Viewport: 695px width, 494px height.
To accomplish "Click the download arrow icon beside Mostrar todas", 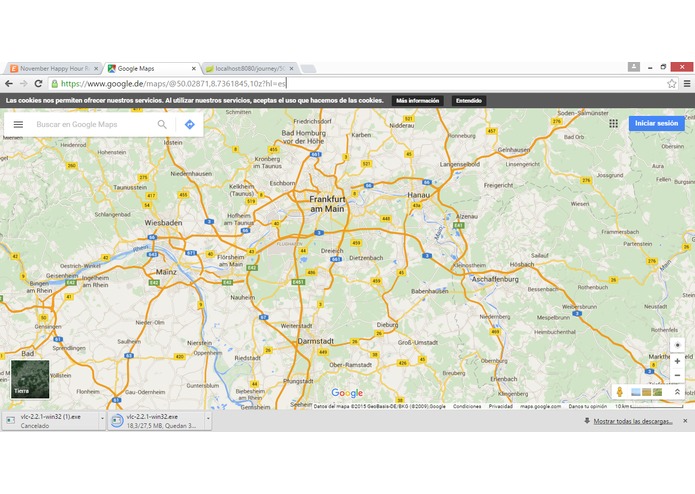I will 587,421.
